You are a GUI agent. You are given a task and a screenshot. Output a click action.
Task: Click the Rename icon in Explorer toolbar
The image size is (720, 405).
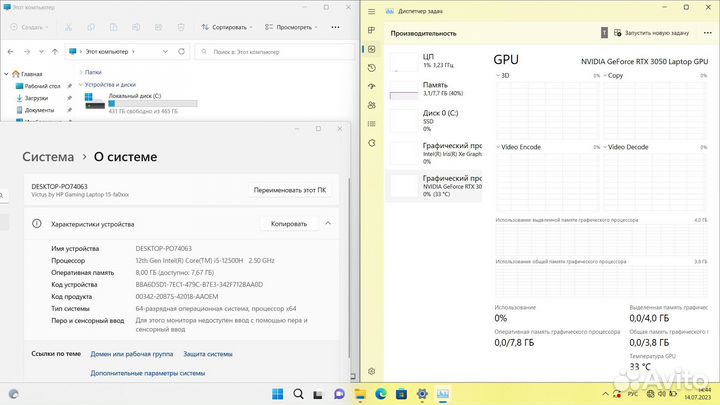pyautogui.click(x=136, y=27)
